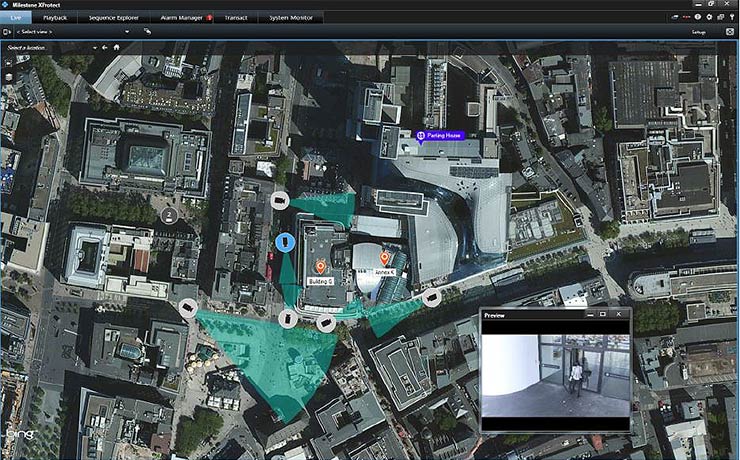Open the Alarm Manager tab
This screenshot has width=740, height=460.
point(182,17)
